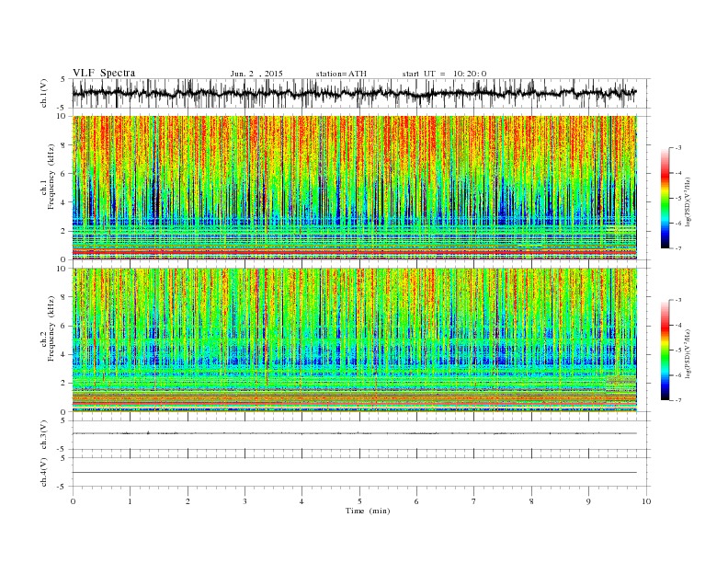Click the log(PSD) label beside the ch.1 colorbar
This screenshot has width=728, height=563.
coord(688,201)
